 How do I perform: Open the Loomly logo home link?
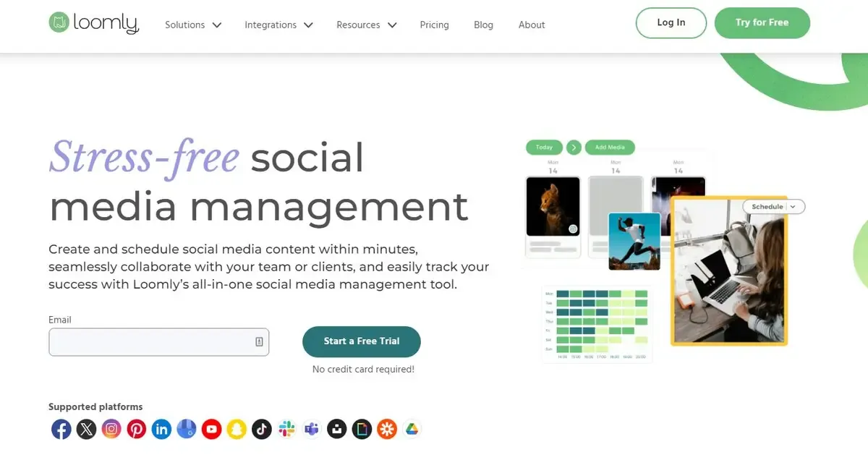click(93, 22)
